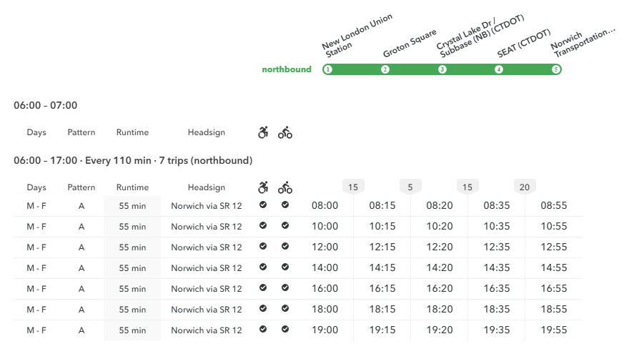Click the first 15 minute interval badge
Screen dimensions: 644x354
(353, 187)
